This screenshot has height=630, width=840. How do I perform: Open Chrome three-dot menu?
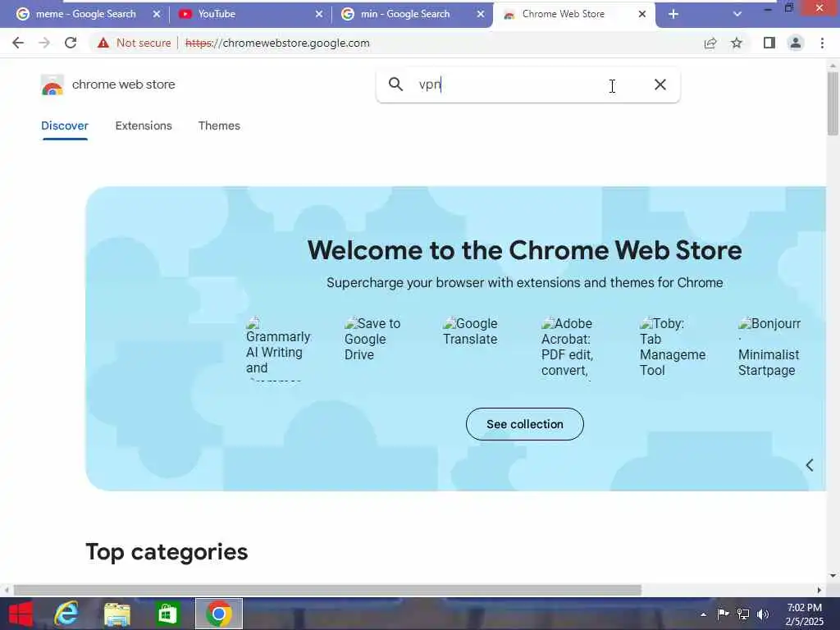tap(822, 43)
